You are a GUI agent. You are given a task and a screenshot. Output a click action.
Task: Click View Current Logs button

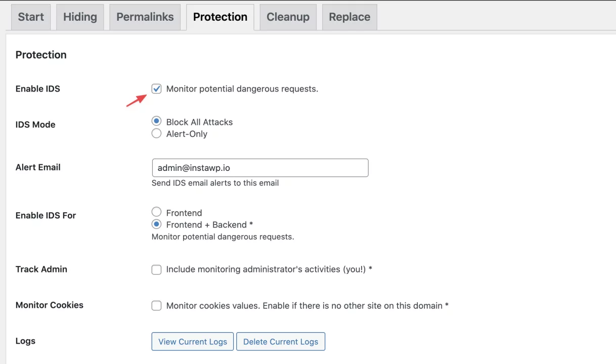pos(193,342)
